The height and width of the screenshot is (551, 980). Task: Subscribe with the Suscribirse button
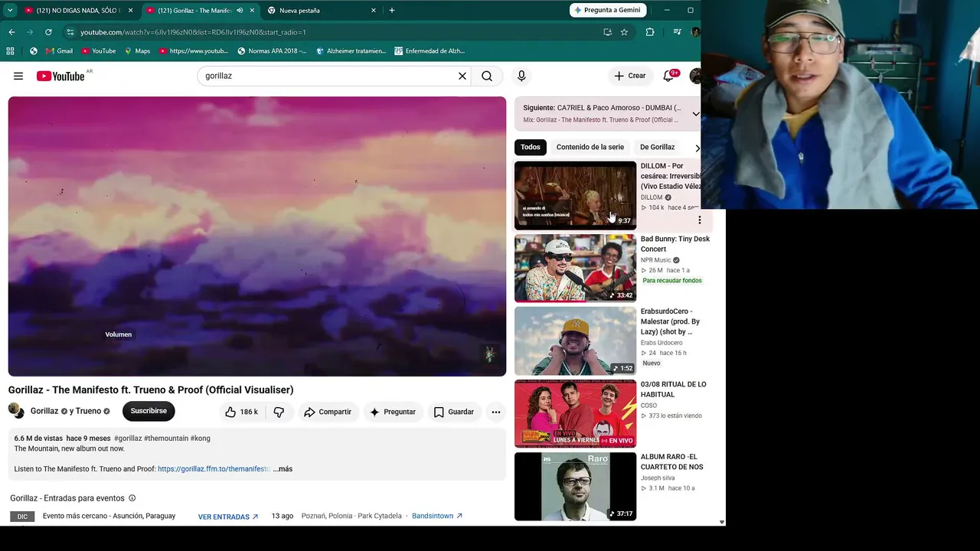tap(149, 411)
